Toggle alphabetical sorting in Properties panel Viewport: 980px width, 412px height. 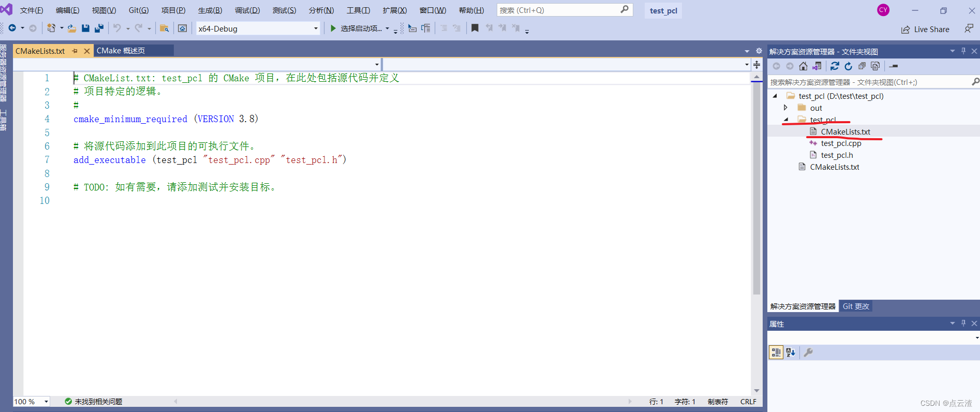point(791,352)
